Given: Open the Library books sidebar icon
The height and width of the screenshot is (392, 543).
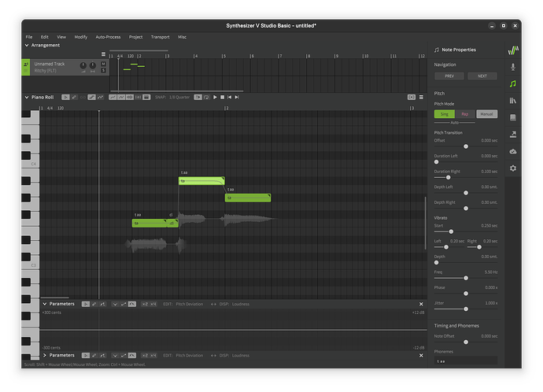Looking at the screenshot, I should (x=513, y=101).
